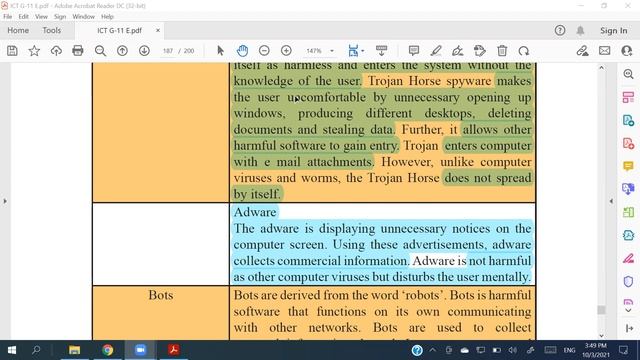Activate the Hand pan tool
Image resolution: width=640 pixels, height=360 pixels.
tap(242, 51)
